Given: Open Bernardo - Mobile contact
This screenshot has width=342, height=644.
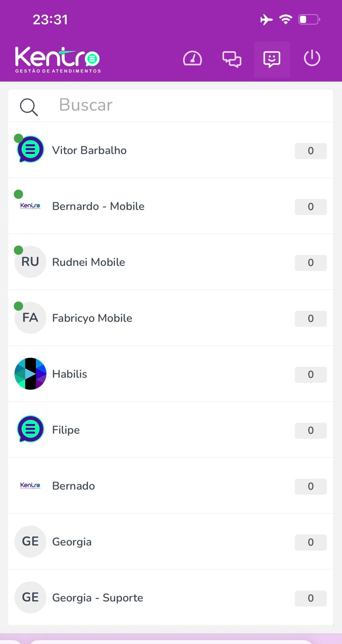Looking at the screenshot, I should pos(98,206).
